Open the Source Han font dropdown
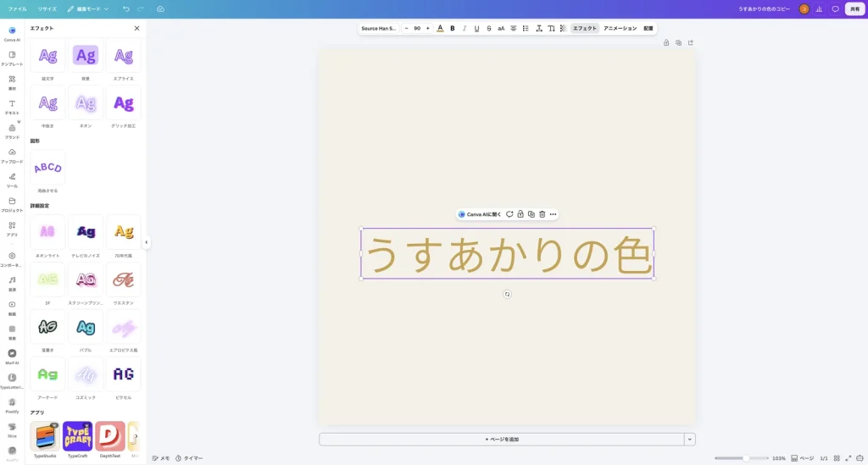 point(379,28)
